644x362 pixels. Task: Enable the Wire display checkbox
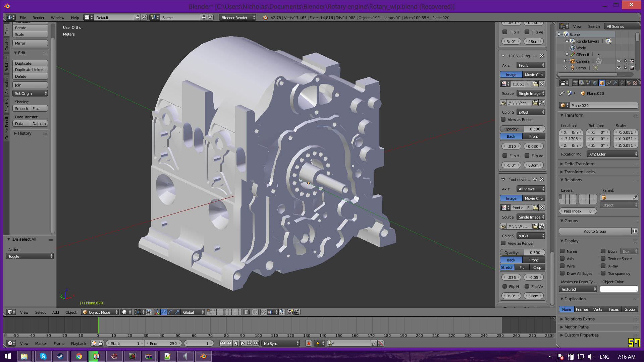pyautogui.click(x=562, y=266)
